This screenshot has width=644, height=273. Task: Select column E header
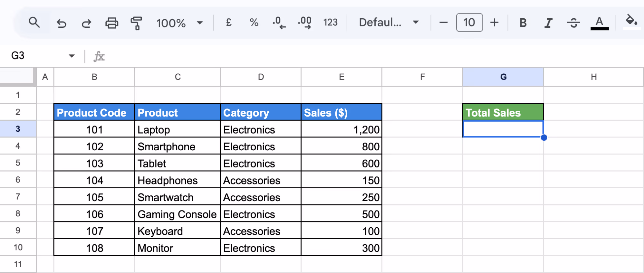point(342,77)
